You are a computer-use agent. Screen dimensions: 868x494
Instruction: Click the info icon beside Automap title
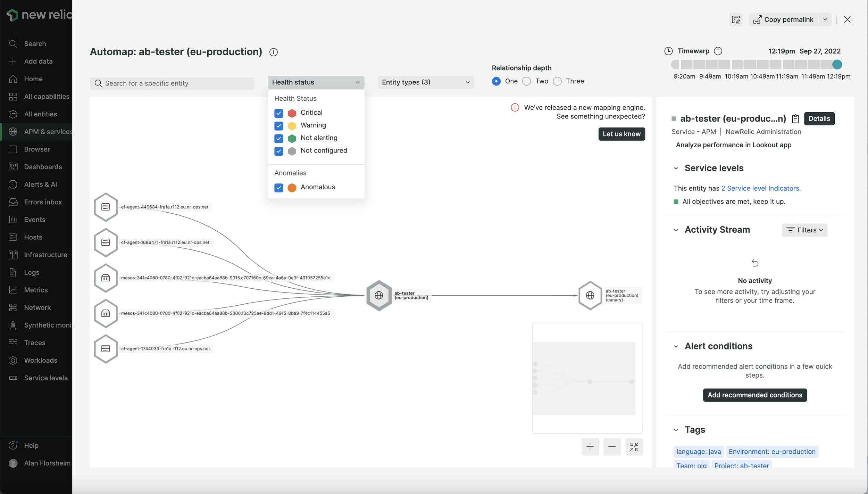tap(274, 52)
